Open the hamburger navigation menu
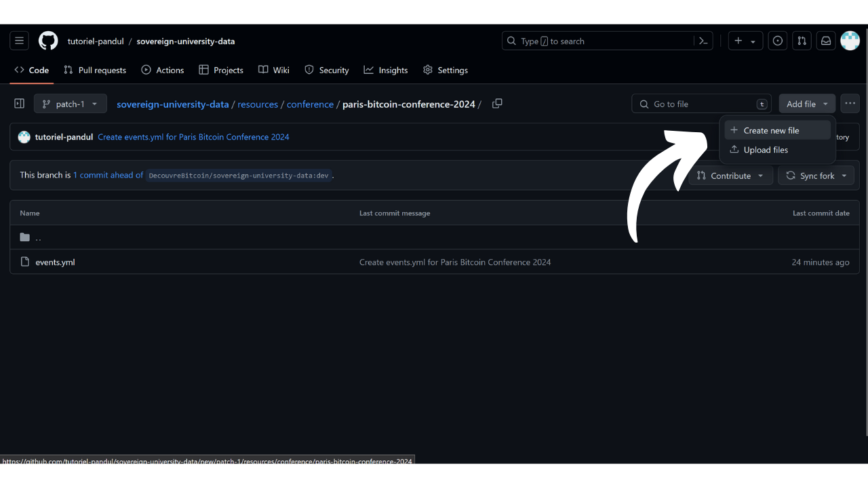The height and width of the screenshot is (488, 868). [19, 41]
